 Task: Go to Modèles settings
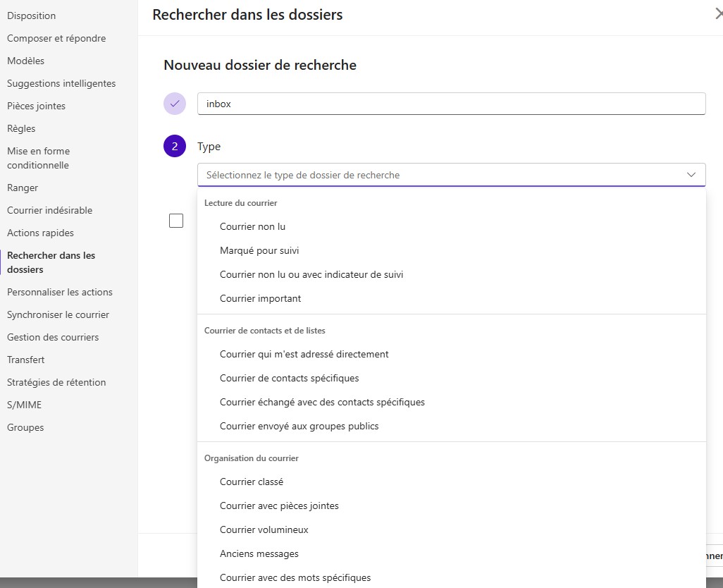[x=26, y=61]
